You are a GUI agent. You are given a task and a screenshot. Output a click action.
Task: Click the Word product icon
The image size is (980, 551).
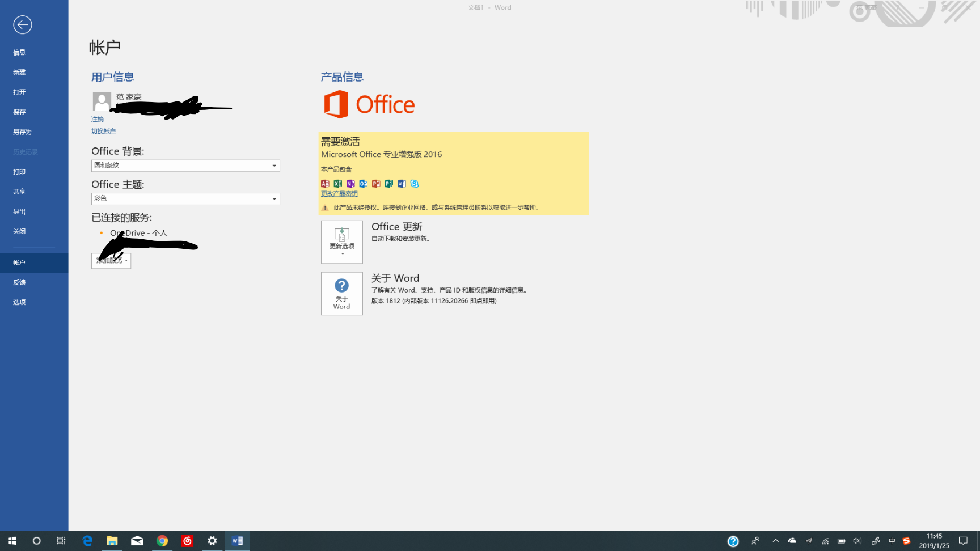pos(402,184)
